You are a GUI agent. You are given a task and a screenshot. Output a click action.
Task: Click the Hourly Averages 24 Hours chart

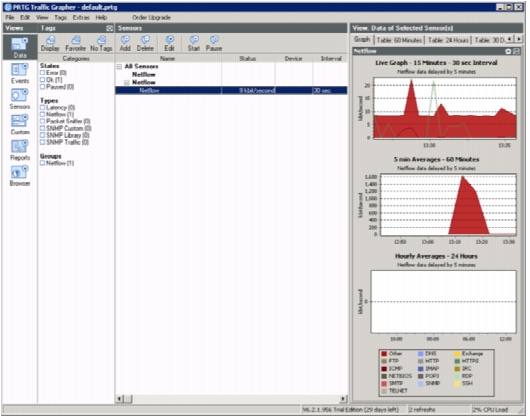[443, 302]
